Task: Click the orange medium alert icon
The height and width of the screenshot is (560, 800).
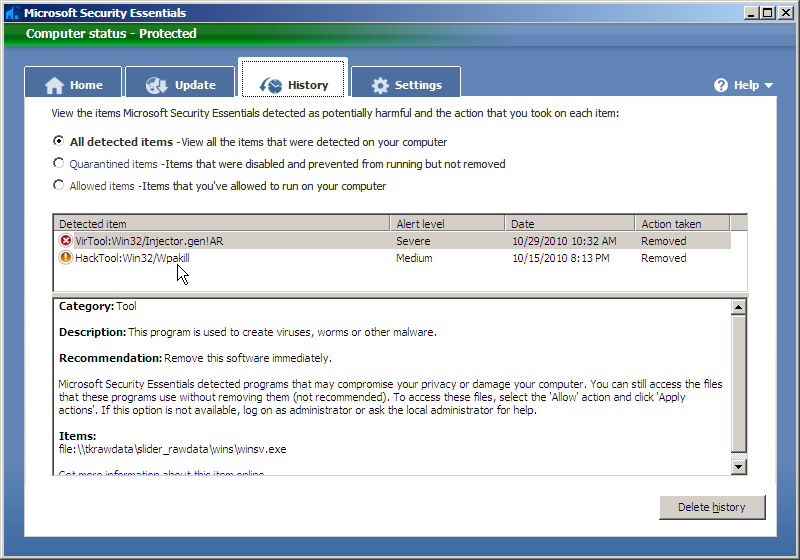Action: pos(65,258)
